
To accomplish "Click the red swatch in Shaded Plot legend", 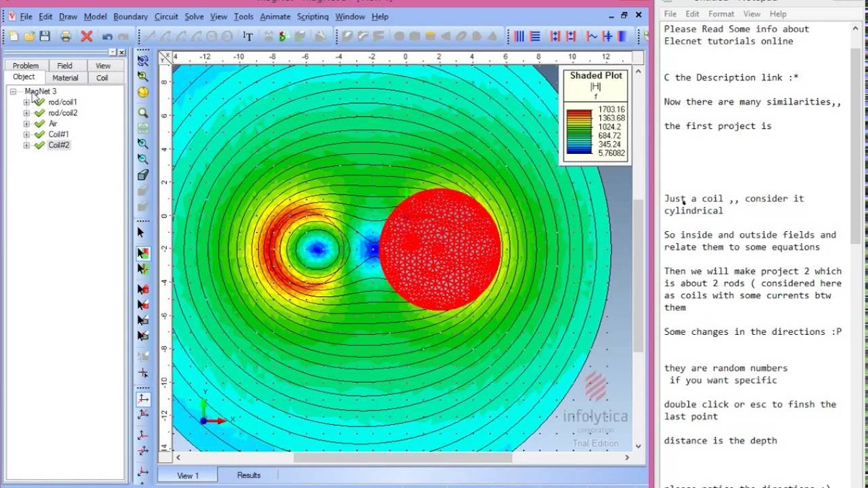I will point(579,113).
